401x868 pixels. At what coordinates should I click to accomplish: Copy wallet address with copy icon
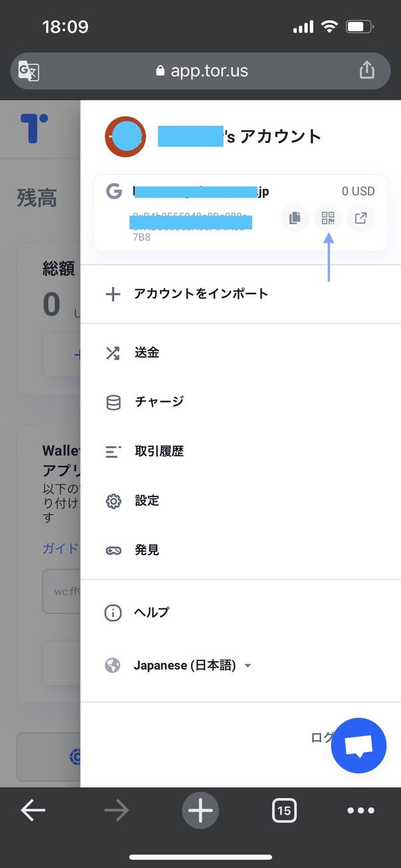tap(295, 218)
